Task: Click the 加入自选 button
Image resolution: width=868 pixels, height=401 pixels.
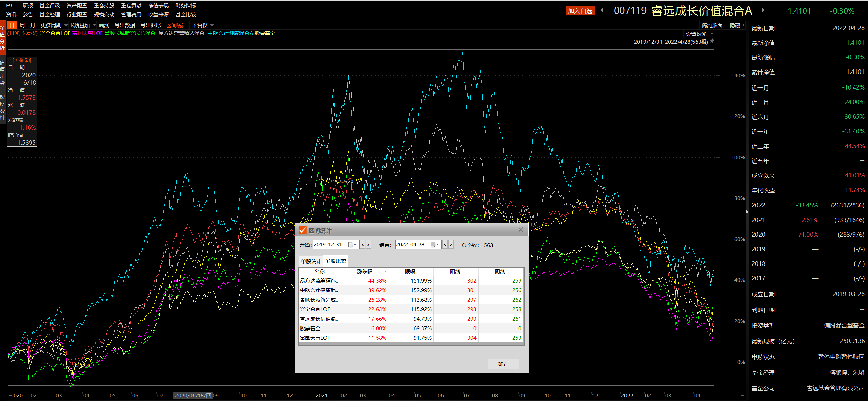Action: tap(580, 11)
